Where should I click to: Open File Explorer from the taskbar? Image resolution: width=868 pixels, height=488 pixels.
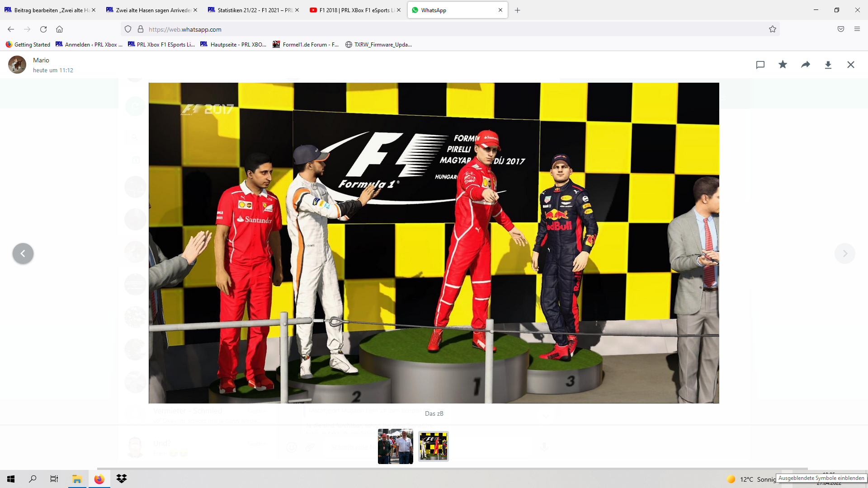tap(77, 479)
